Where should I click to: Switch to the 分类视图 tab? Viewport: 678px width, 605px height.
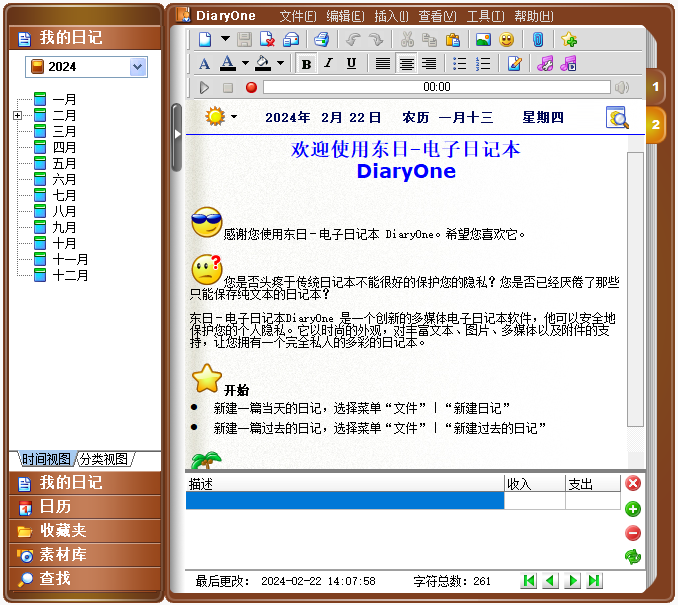(x=104, y=459)
